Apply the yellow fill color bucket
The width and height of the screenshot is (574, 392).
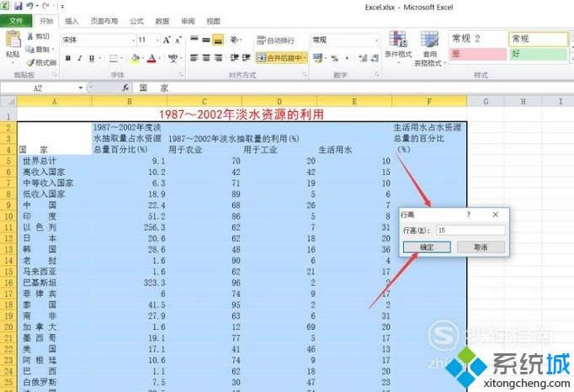[135, 58]
